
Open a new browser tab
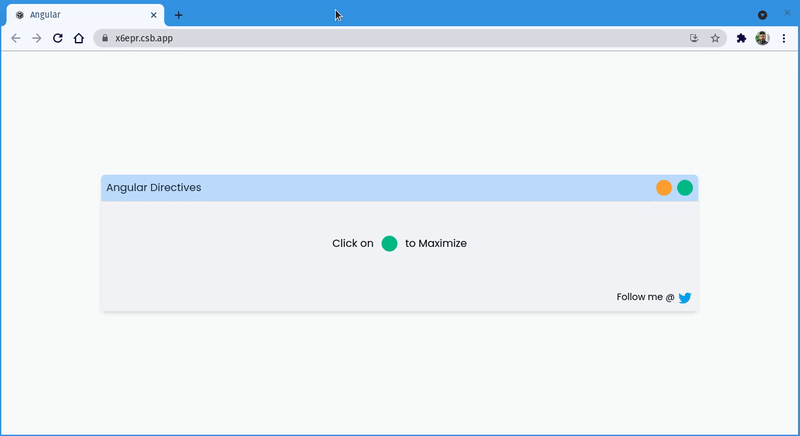[179, 15]
